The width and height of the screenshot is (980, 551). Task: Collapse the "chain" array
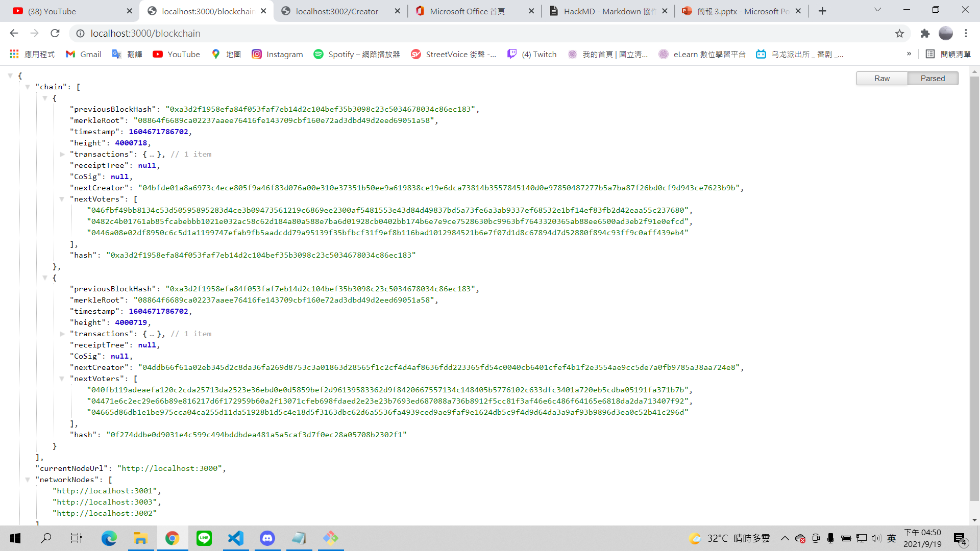tap(28, 87)
